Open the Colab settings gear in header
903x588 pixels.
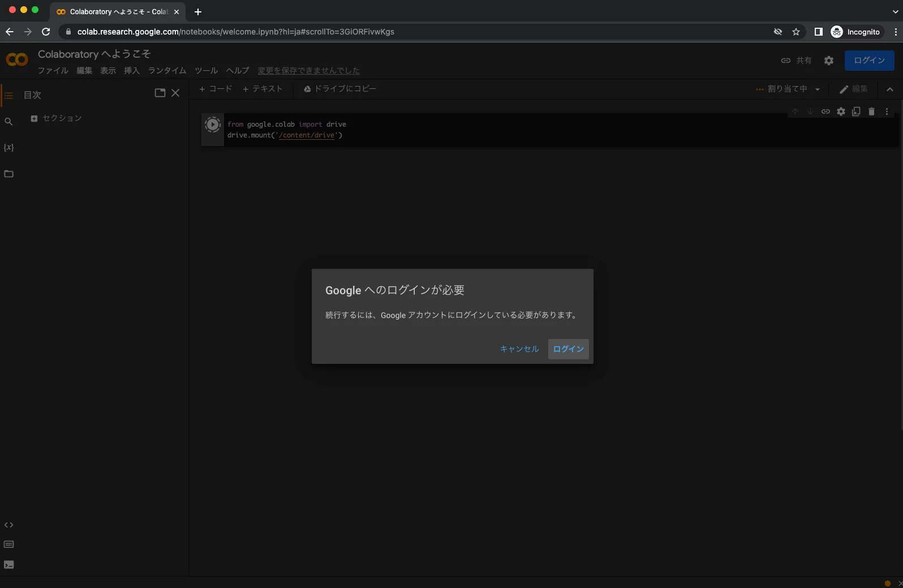pos(829,61)
